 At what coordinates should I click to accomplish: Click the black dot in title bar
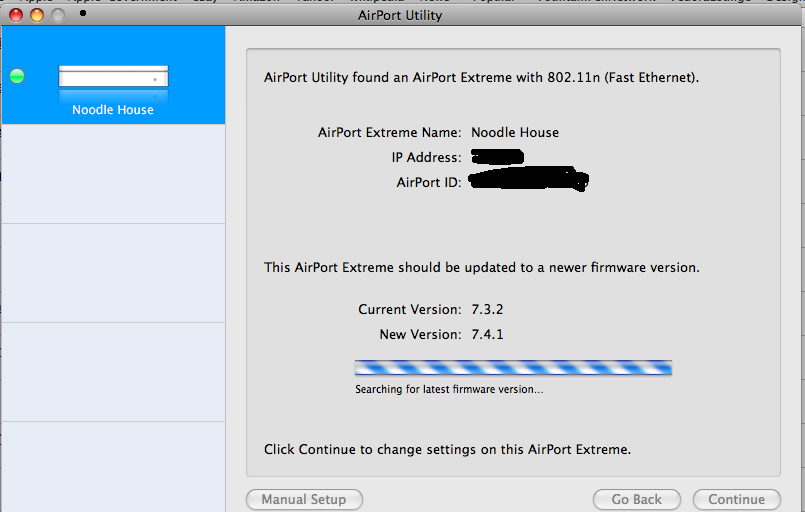(x=83, y=13)
